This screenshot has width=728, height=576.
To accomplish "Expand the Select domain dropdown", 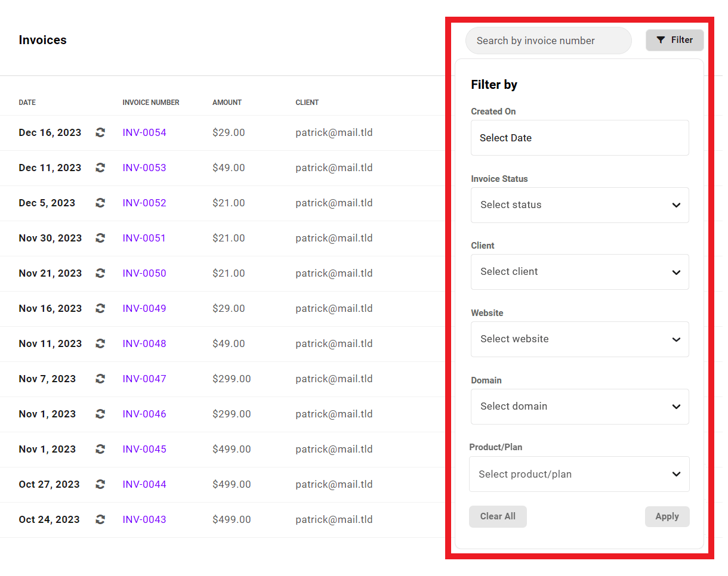I will [579, 407].
